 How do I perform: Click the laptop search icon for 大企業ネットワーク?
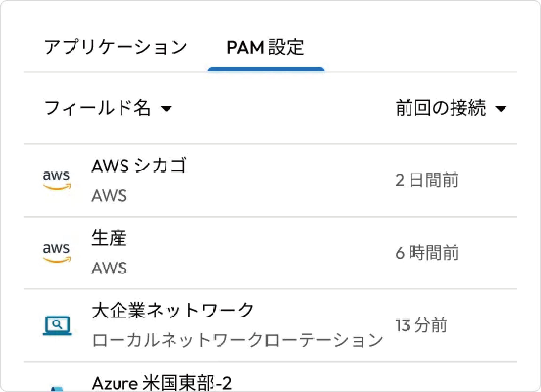tap(57, 325)
